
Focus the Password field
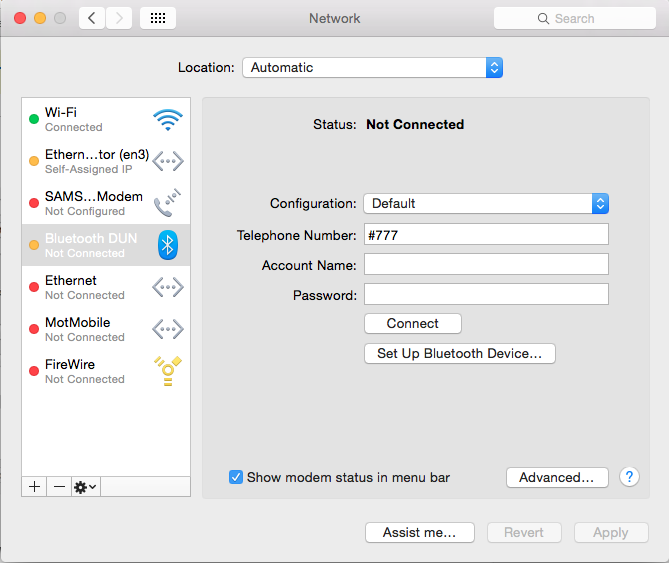486,294
